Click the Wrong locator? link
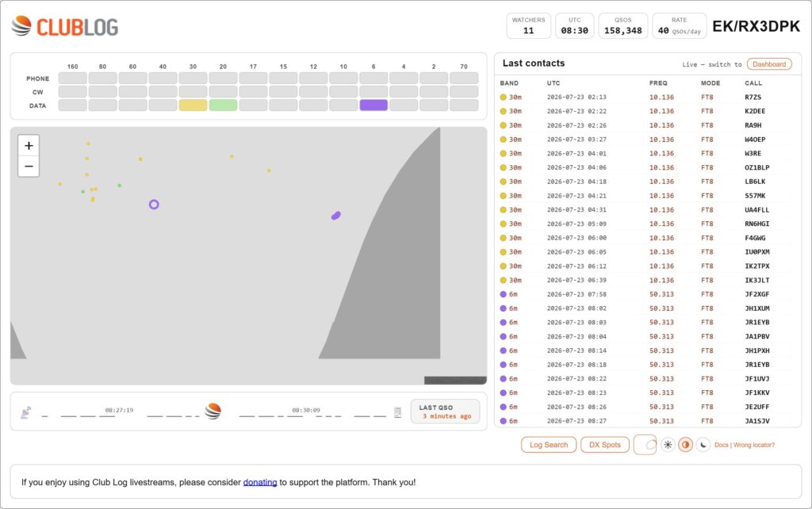The image size is (812, 509). click(x=754, y=445)
